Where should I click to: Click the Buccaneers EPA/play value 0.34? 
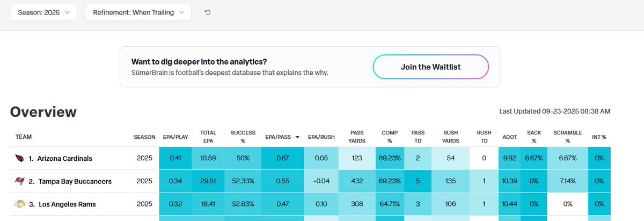coord(175,181)
